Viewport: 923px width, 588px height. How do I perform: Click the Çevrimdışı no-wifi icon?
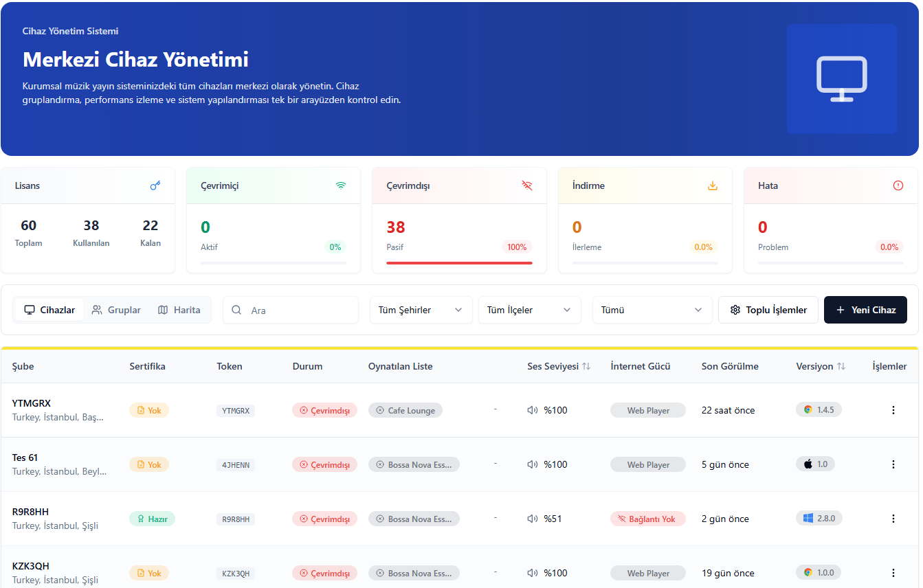(527, 185)
